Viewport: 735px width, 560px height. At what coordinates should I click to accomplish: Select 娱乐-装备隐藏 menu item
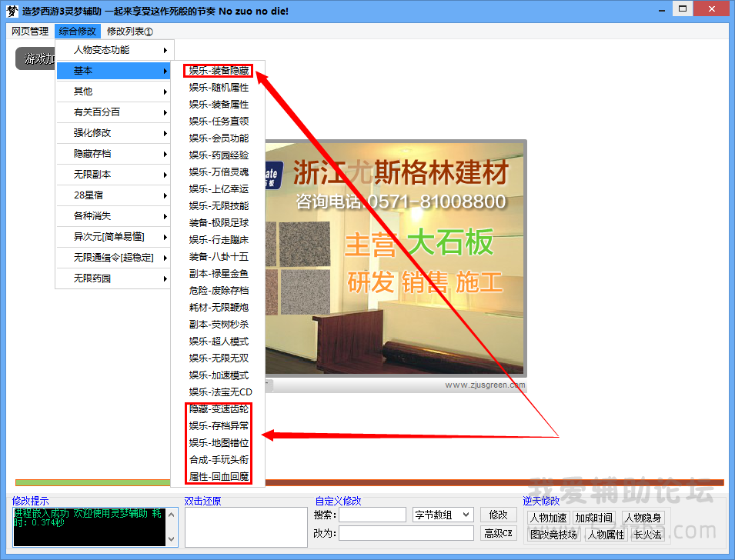point(219,71)
